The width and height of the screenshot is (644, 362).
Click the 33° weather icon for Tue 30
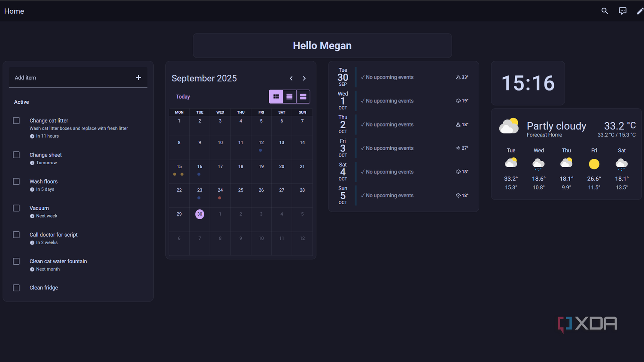click(458, 78)
